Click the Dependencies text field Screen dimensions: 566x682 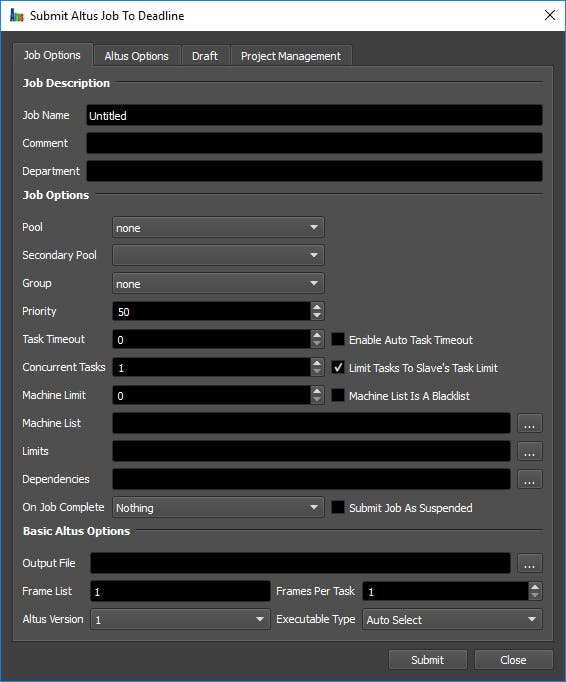(x=311, y=479)
